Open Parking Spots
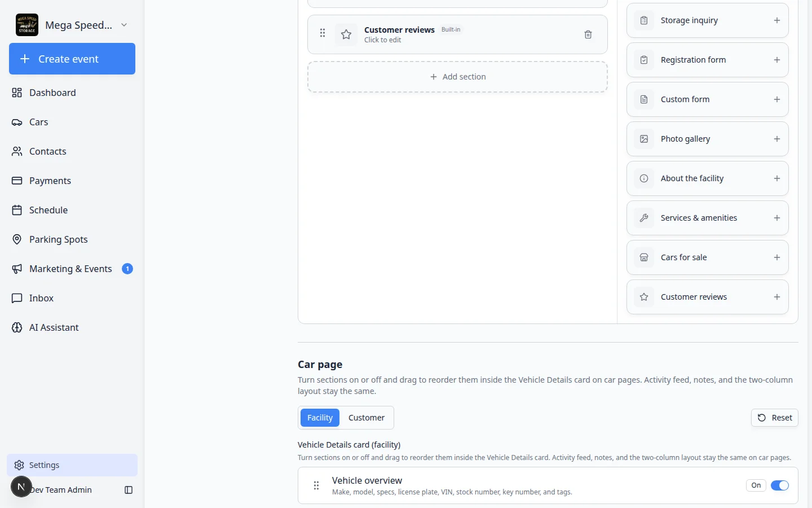Viewport: 812px width, 508px height. coord(72,239)
